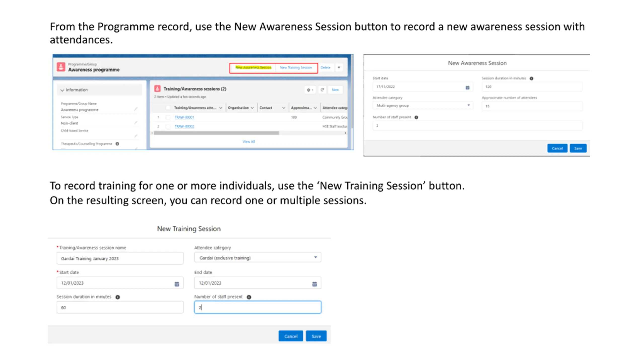Open the Multi-agency group attendee category dropdown
This screenshot has height=362, width=644.
click(x=423, y=105)
